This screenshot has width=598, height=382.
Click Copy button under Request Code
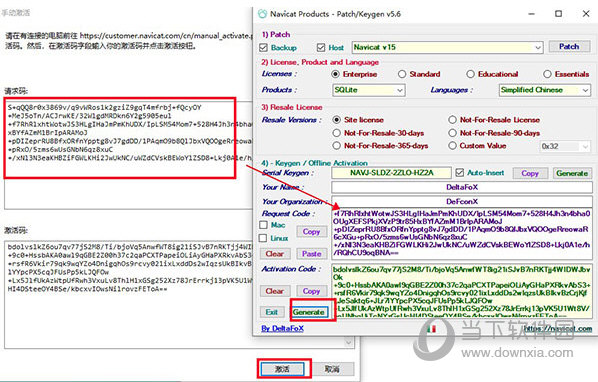(312, 232)
